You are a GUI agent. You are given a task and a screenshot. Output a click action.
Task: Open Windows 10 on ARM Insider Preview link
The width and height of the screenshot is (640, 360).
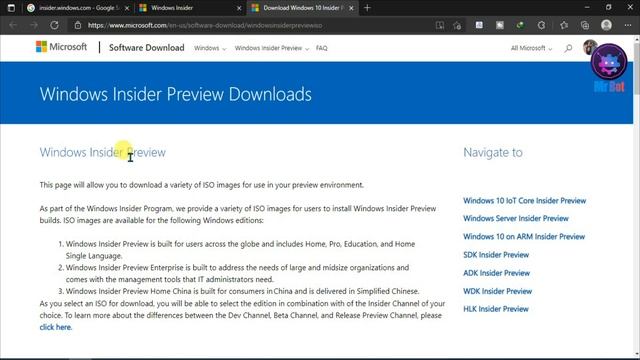524,237
